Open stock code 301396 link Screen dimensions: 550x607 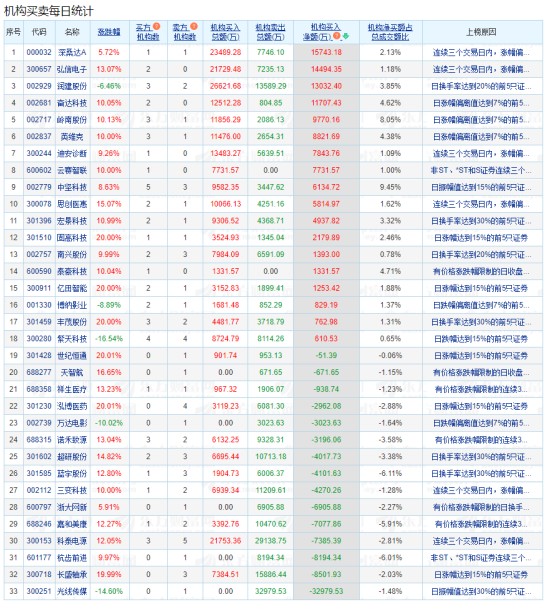(x=39, y=221)
